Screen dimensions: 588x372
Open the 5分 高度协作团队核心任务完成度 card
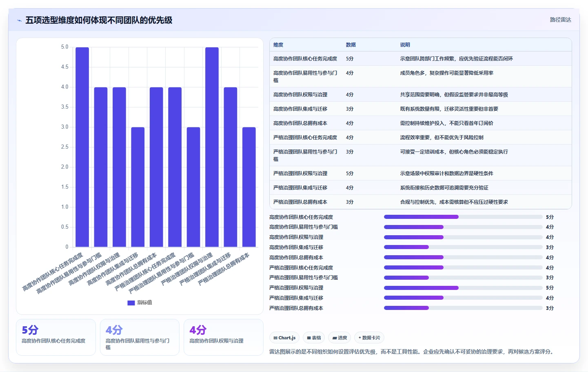coord(56,337)
